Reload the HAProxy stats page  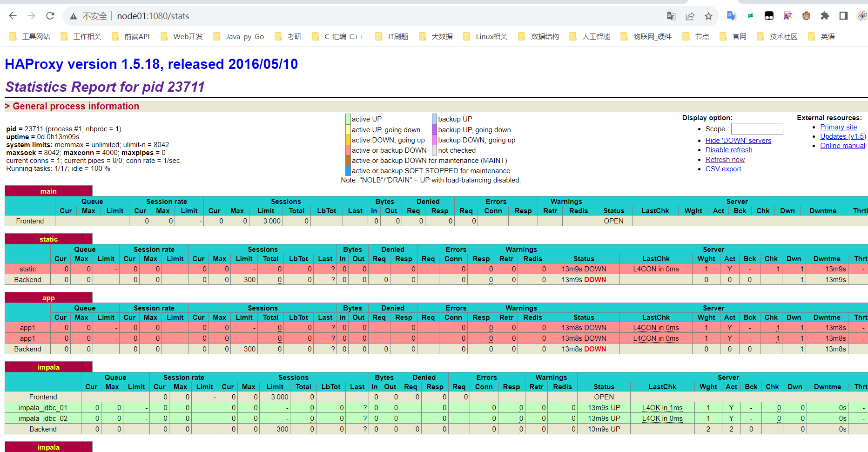coord(50,16)
